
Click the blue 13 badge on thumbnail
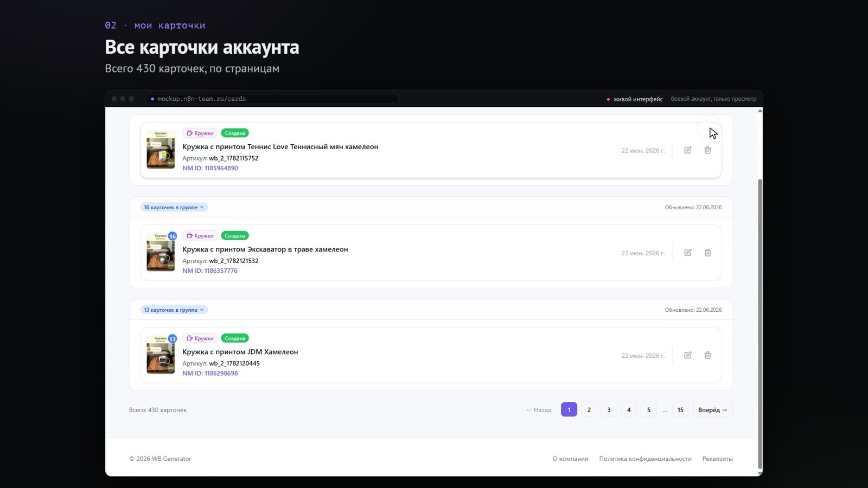pos(173,338)
